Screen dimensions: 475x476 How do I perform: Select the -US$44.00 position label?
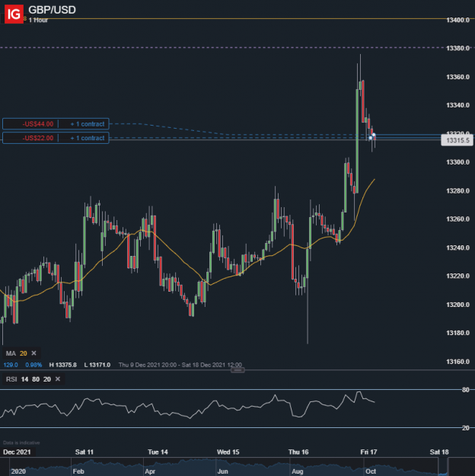37,124
